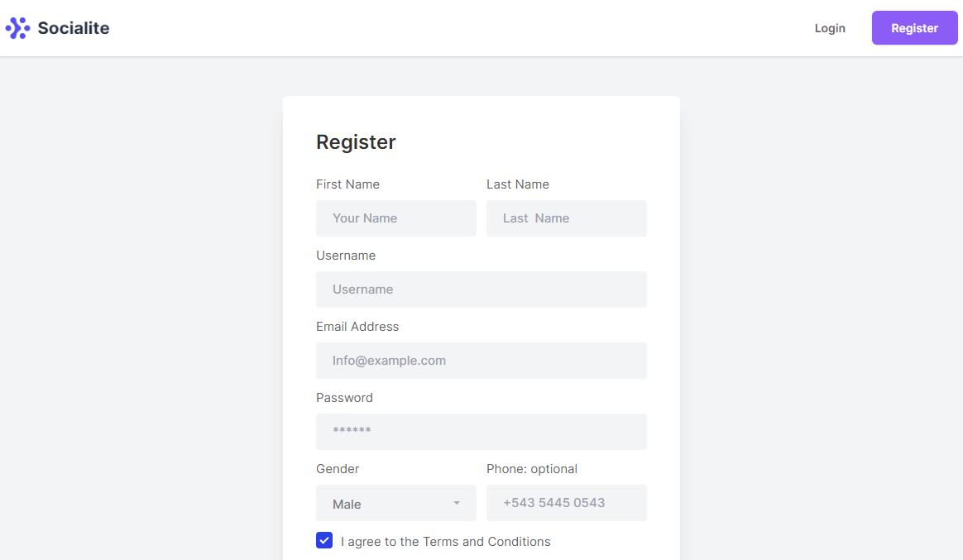This screenshot has height=560, width=963.
Task: Click the Email Address input box
Action: click(481, 361)
